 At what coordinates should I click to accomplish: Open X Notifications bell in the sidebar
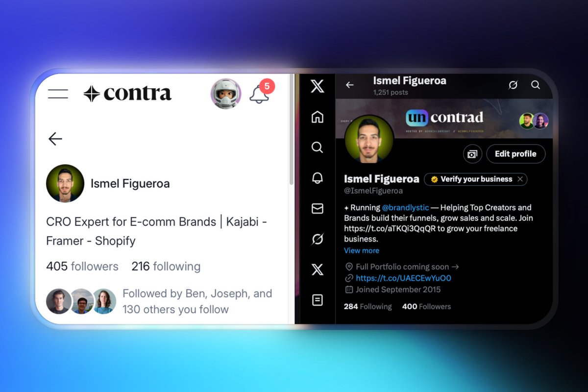click(x=318, y=178)
